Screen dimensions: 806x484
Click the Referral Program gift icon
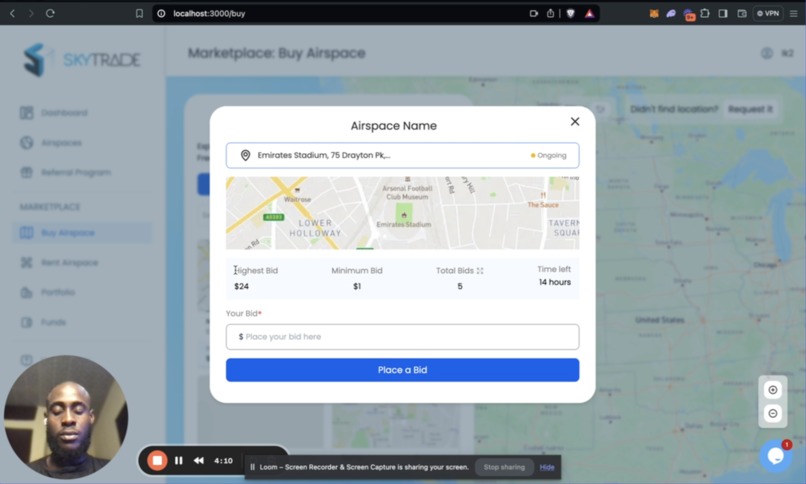click(x=26, y=172)
